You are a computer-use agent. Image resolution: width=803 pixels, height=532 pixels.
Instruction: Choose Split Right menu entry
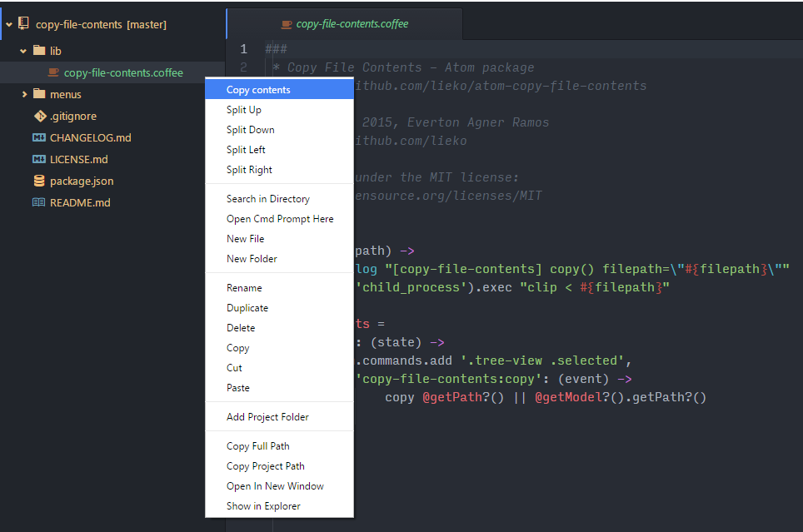click(x=279, y=170)
